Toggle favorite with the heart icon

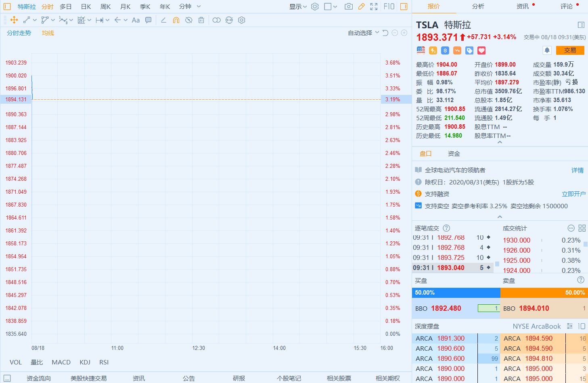coord(481,50)
